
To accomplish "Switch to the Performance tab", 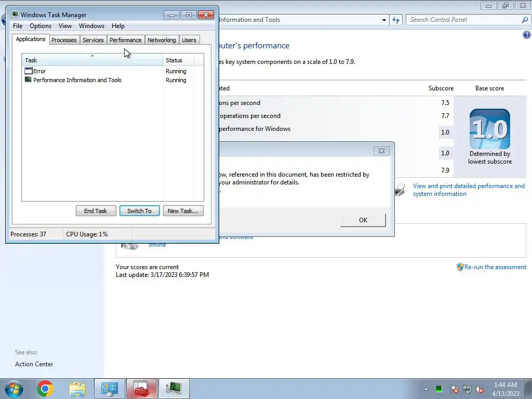I will click(x=126, y=40).
